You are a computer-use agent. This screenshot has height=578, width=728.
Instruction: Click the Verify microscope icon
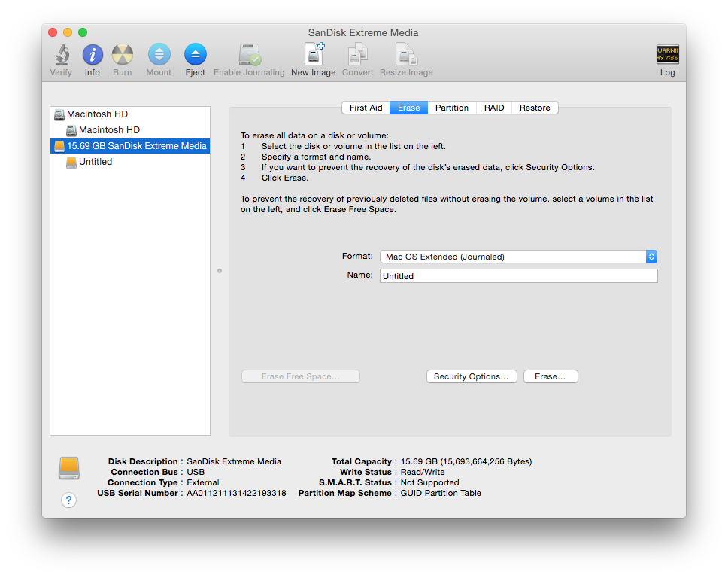[62, 55]
